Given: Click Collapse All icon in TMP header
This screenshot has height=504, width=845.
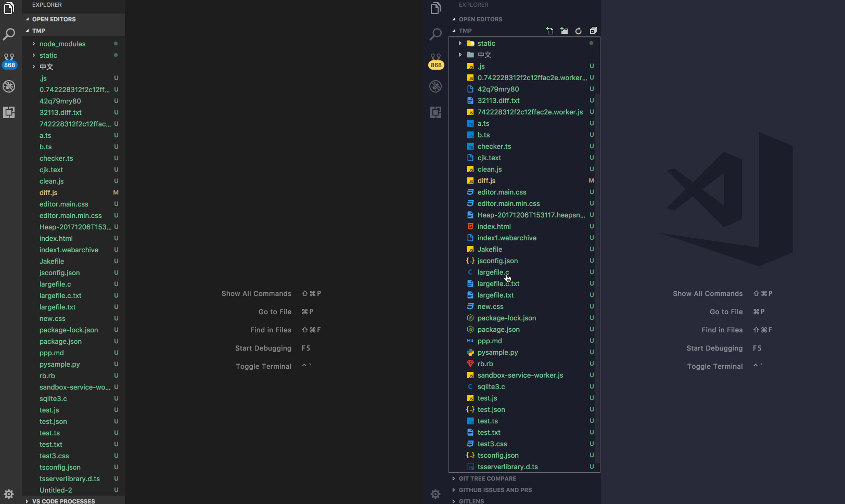Looking at the screenshot, I should tap(593, 31).
